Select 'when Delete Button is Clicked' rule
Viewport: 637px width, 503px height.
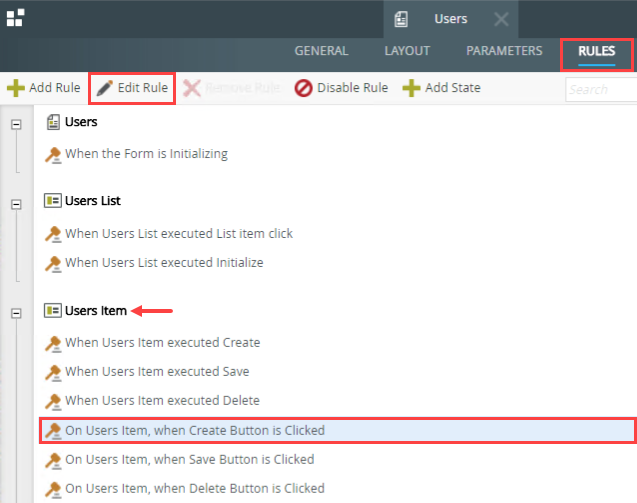click(195, 488)
